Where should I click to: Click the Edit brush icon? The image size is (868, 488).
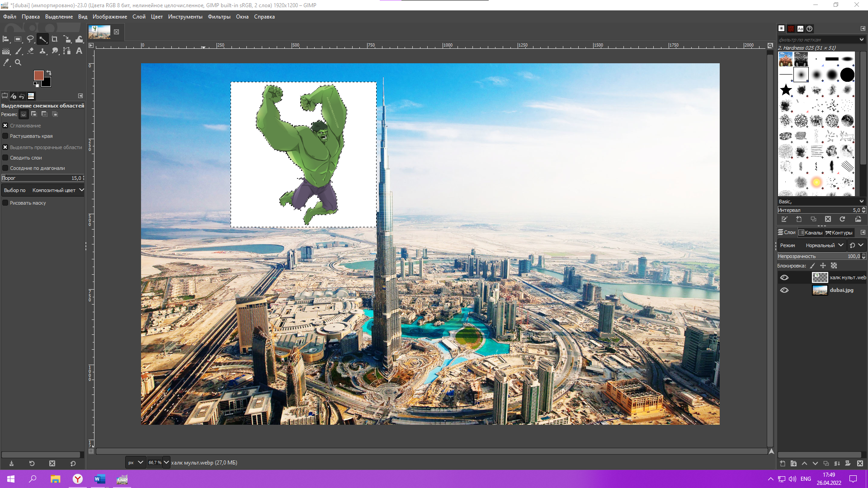784,219
